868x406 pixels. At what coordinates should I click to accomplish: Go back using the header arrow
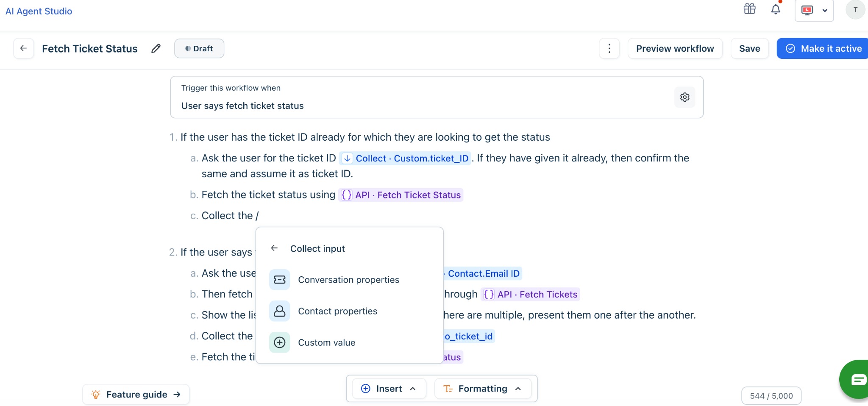[x=24, y=48]
